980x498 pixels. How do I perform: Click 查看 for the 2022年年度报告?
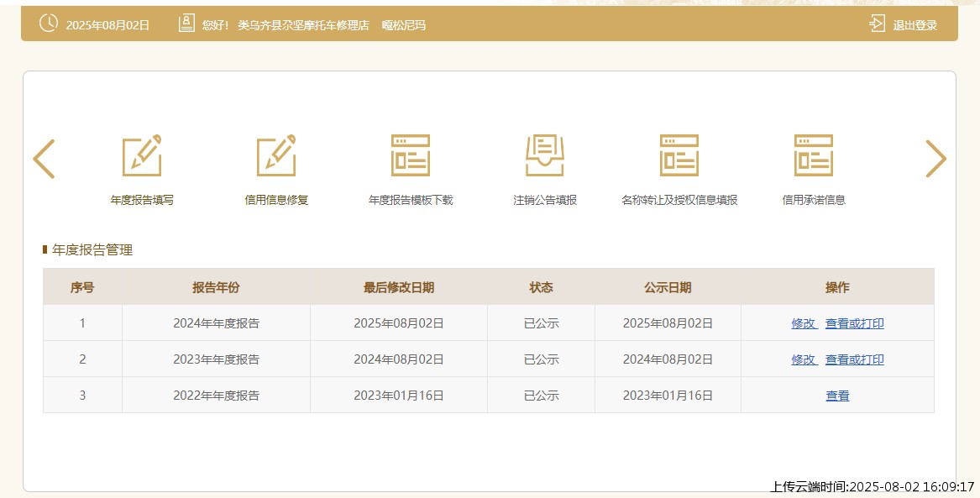click(837, 396)
